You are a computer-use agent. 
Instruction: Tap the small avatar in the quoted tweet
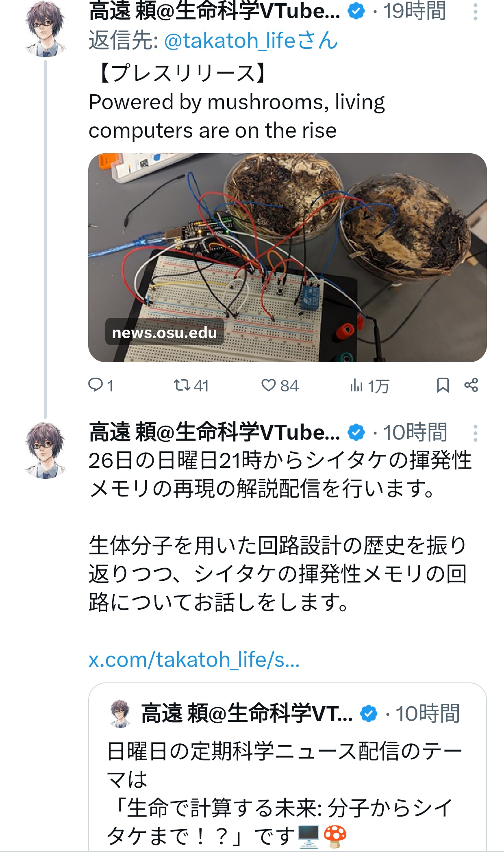(x=120, y=713)
